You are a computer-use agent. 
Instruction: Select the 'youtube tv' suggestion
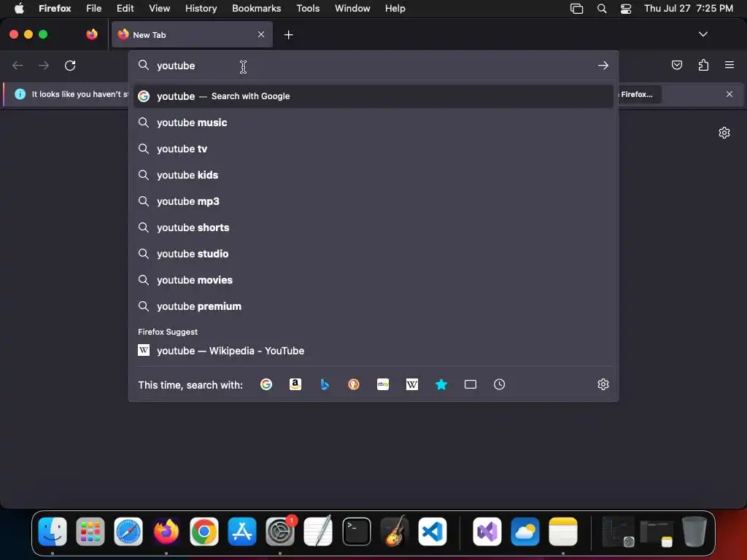[x=373, y=149]
